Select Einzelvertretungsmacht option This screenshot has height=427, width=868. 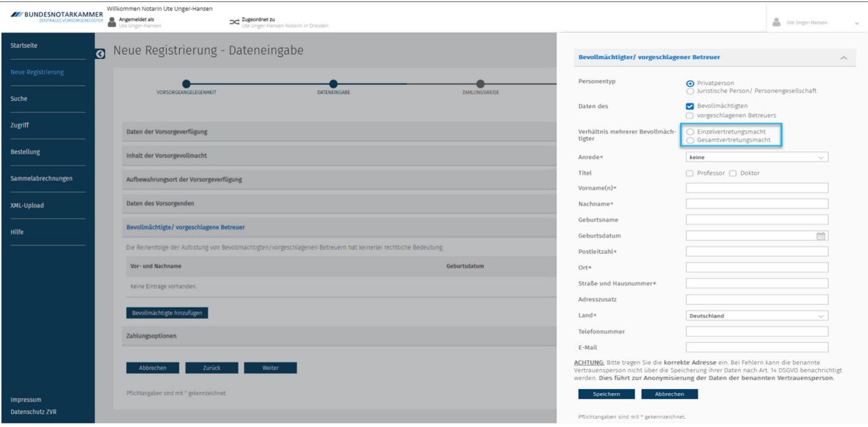[x=690, y=132]
